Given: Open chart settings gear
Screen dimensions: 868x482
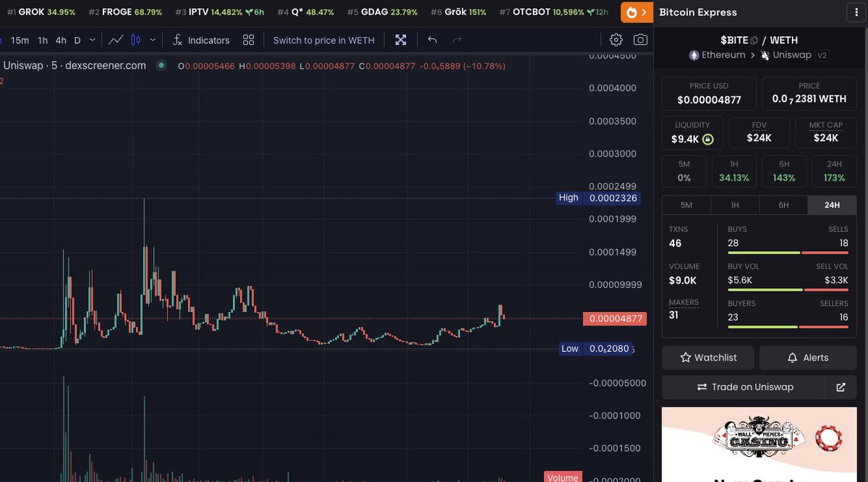Looking at the screenshot, I should click(x=616, y=40).
